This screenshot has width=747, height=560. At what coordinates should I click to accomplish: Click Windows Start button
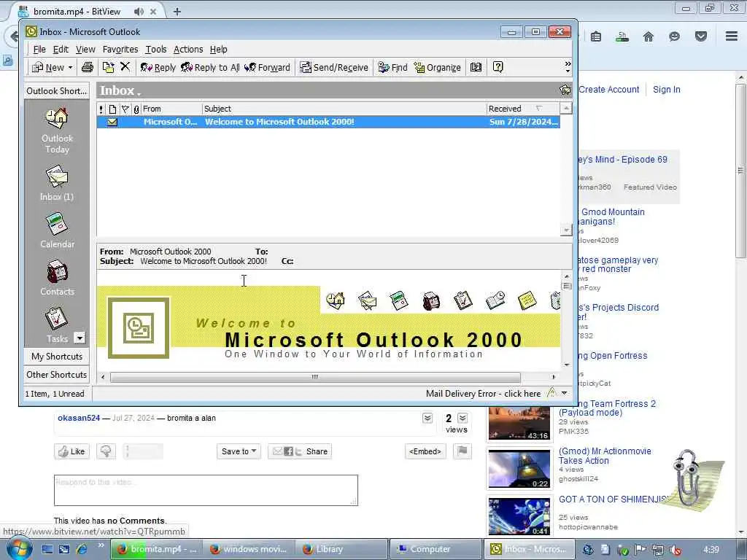point(19,548)
